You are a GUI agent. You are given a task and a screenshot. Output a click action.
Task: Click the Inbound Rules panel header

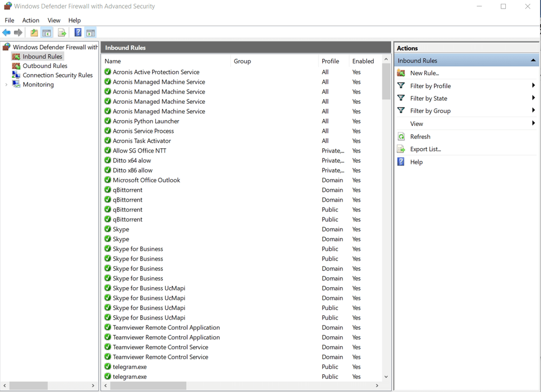coord(246,48)
